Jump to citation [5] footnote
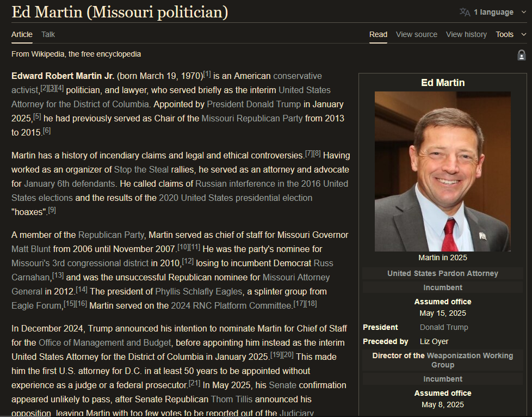The height and width of the screenshot is (417, 532). click(37, 116)
